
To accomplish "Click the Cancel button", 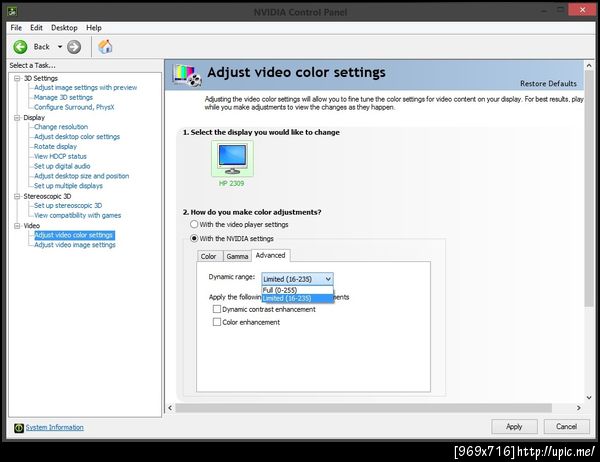I will click(x=567, y=426).
